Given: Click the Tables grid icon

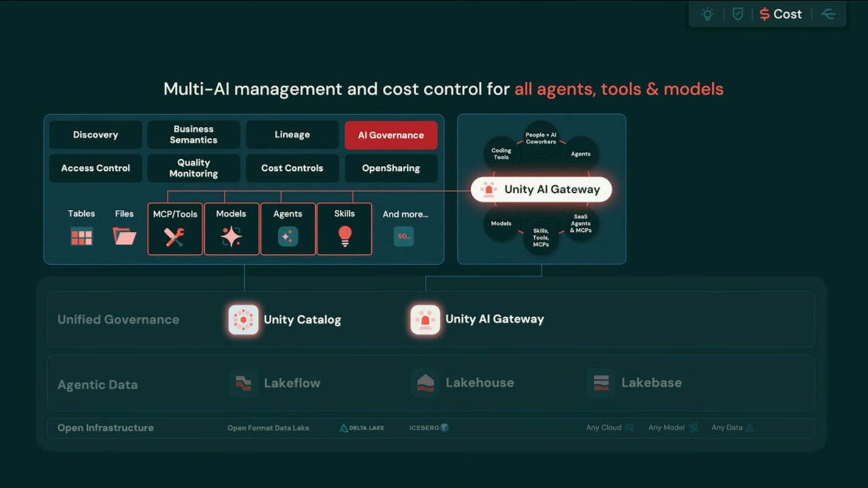Looking at the screenshot, I should click(82, 236).
